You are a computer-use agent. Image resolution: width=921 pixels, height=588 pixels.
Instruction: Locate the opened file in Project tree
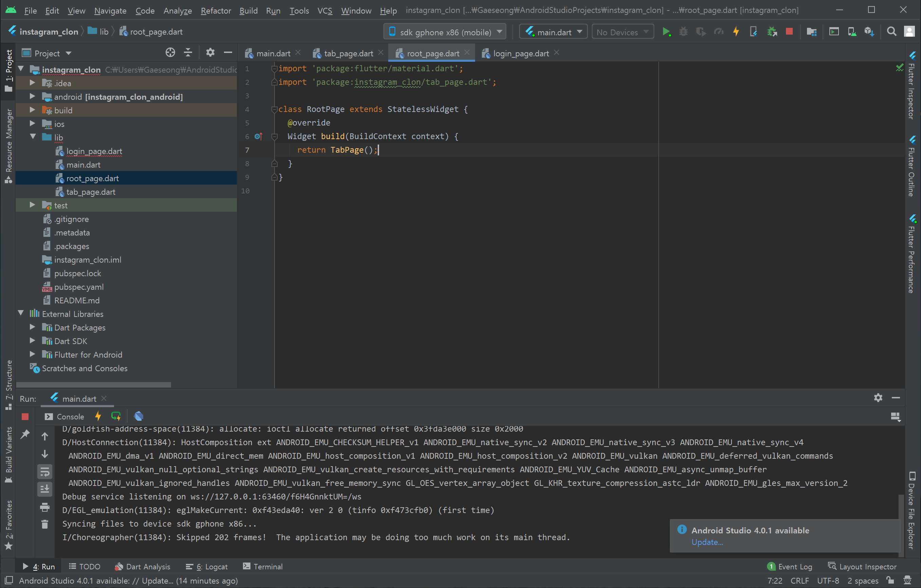170,53
